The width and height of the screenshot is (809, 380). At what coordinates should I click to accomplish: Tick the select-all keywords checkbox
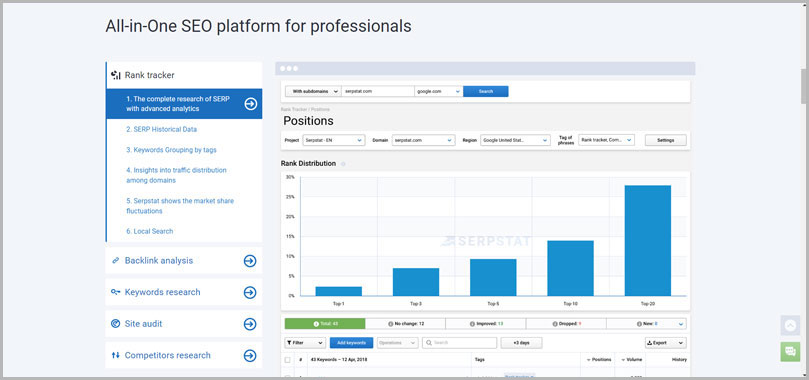tap(288, 360)
